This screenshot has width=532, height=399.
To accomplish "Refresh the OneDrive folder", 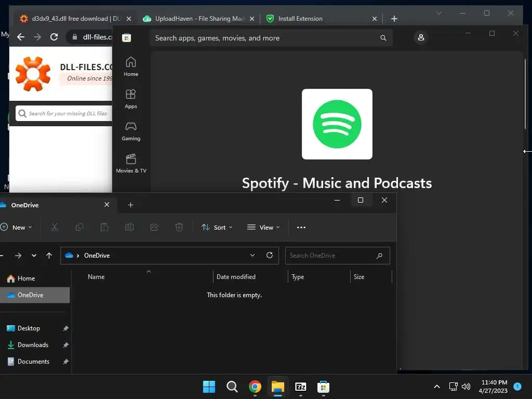I will click(270, 255).
